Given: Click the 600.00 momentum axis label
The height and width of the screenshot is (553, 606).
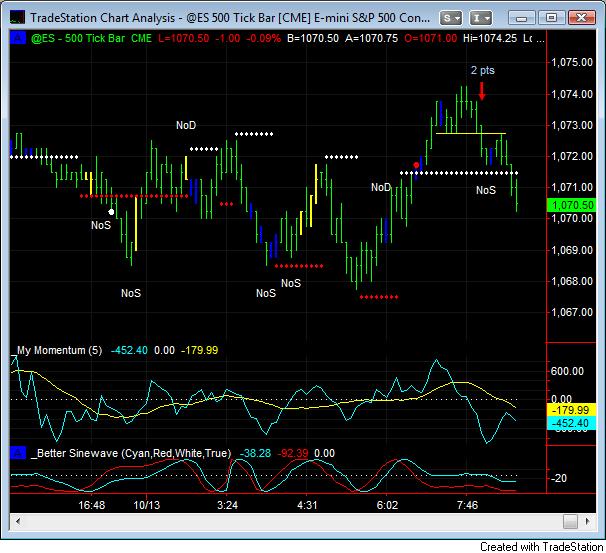Looking at the screenshot, I should coord(567,371).
